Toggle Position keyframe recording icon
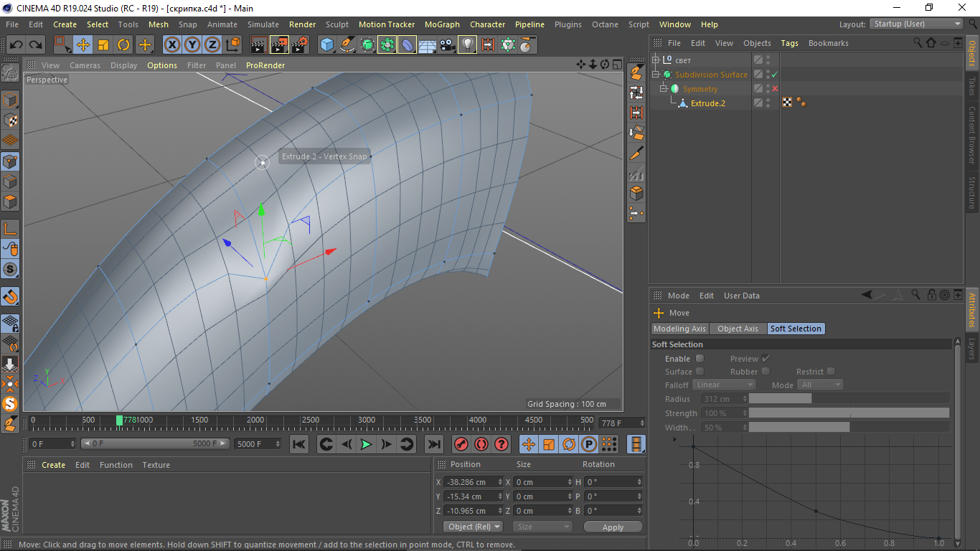This screenshot has width=980, height=551. pyautogui.click(x=529, y=444)
